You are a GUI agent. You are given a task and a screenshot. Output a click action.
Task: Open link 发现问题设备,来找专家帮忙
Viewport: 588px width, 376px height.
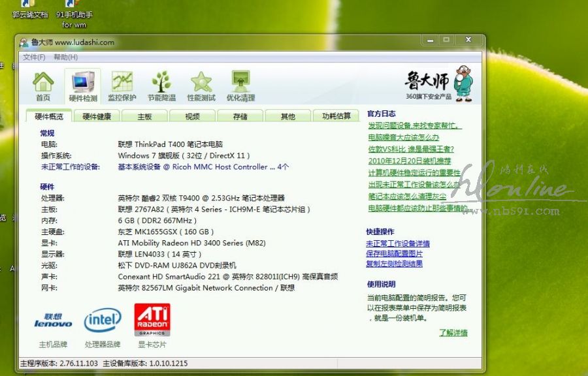[415, 125]
